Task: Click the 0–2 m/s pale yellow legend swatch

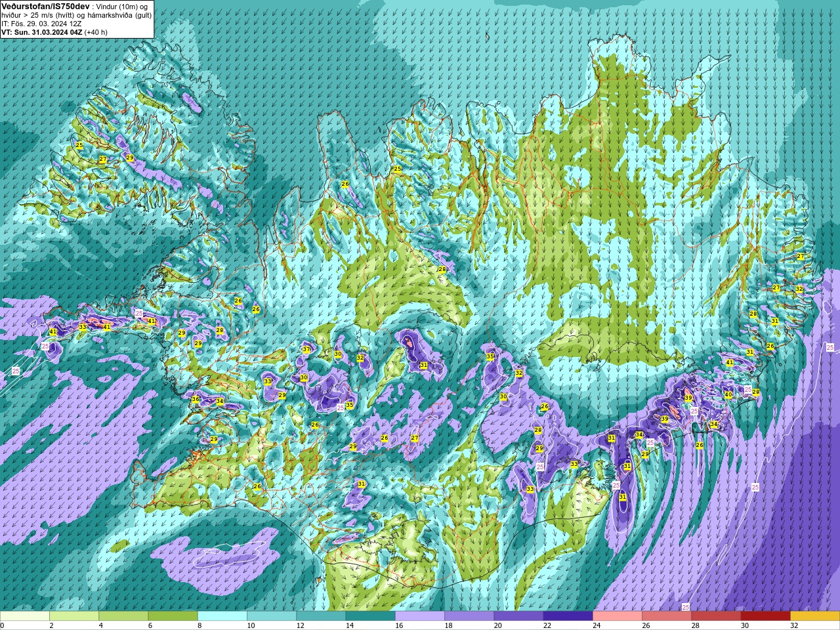Action: 25,616
